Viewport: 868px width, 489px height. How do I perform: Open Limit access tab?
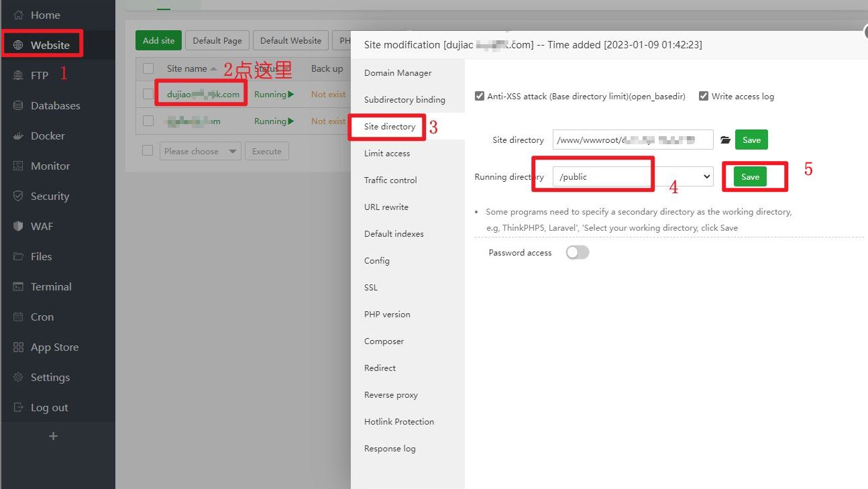(387, 153)
